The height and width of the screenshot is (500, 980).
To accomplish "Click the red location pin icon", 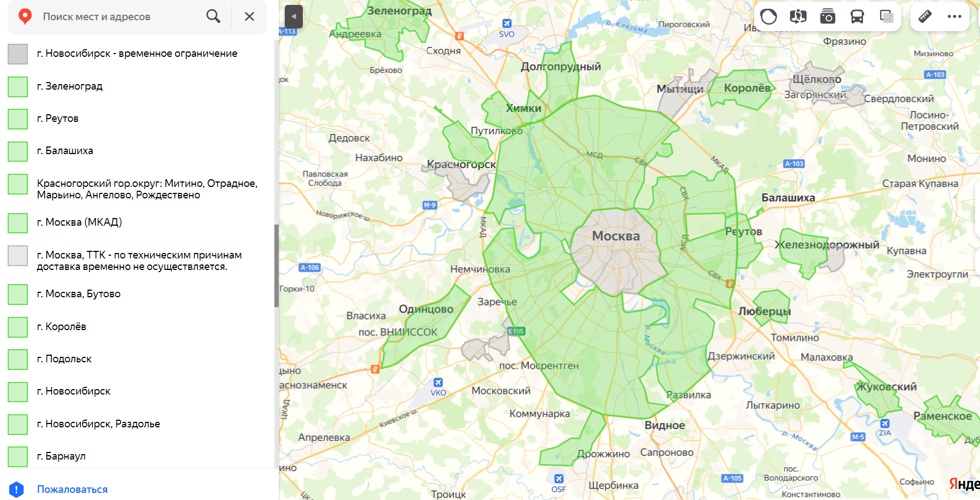I will click(25, 17).
